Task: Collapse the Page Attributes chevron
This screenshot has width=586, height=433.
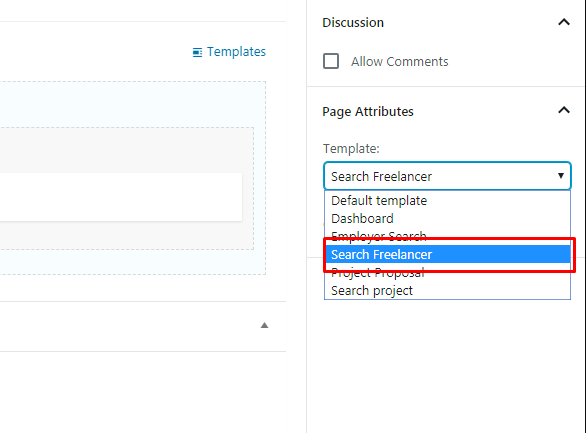Action: click(x=564, y=110)
